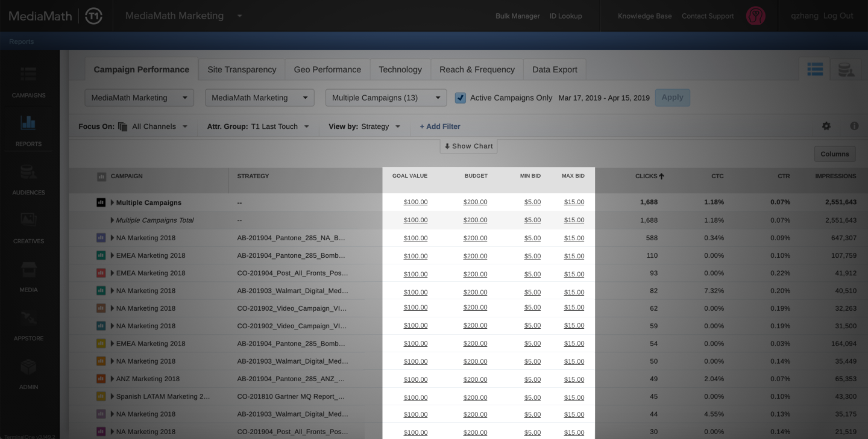Switch to Technology tab
Screen dimensions: 868x439
point(400,70)
